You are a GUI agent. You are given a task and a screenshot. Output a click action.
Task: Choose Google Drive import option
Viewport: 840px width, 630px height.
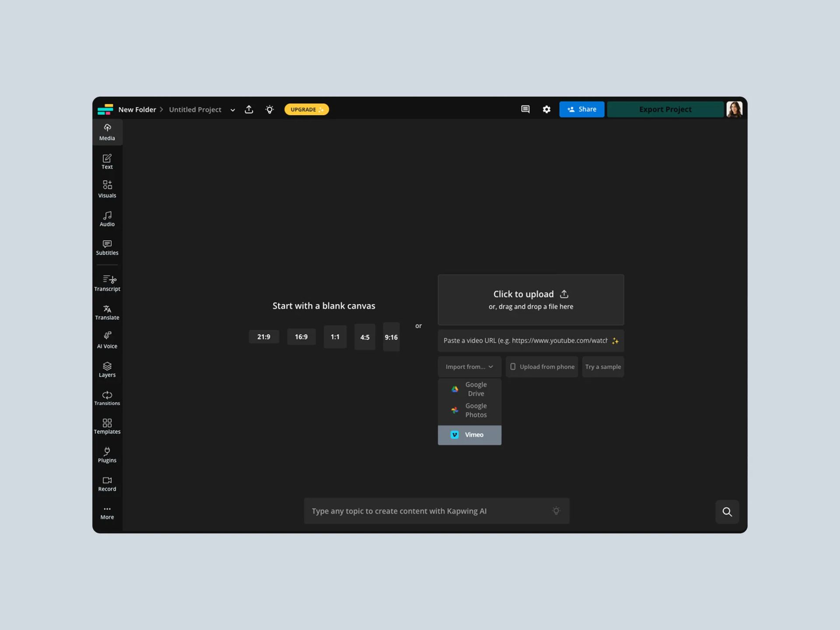(469, 389)
